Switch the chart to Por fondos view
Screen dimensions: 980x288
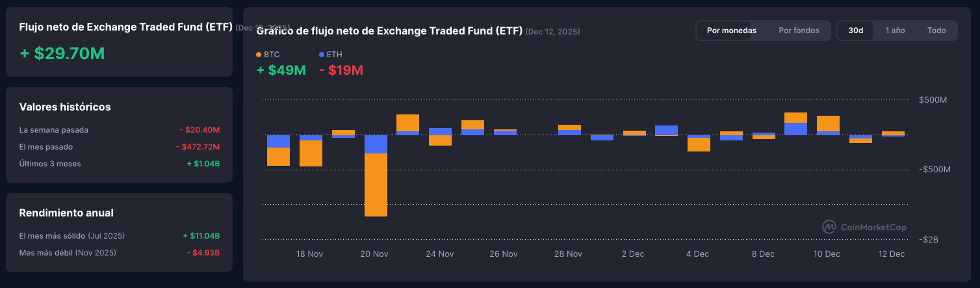point(799,31)
